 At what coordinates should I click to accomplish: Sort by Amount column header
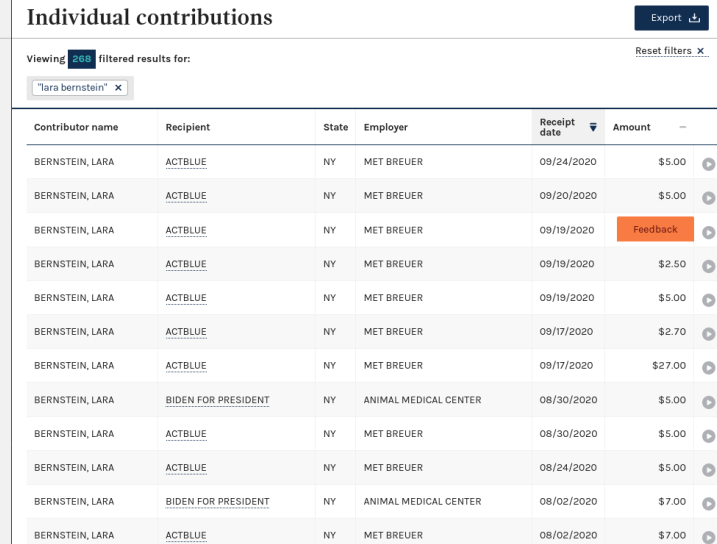[x=649, y=127]
